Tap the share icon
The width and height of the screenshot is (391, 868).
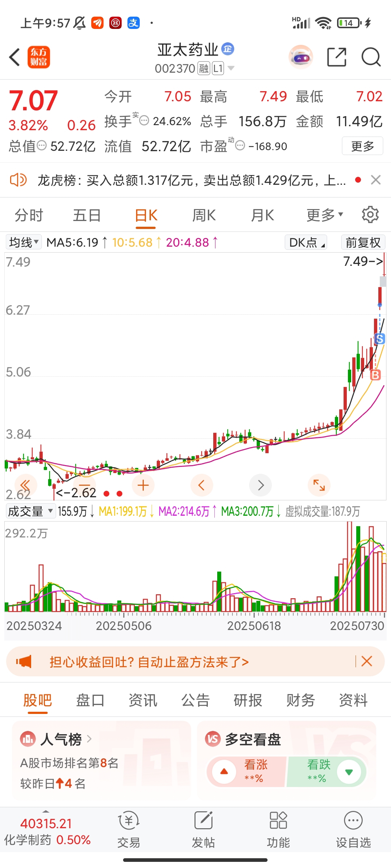click(337, 57)
